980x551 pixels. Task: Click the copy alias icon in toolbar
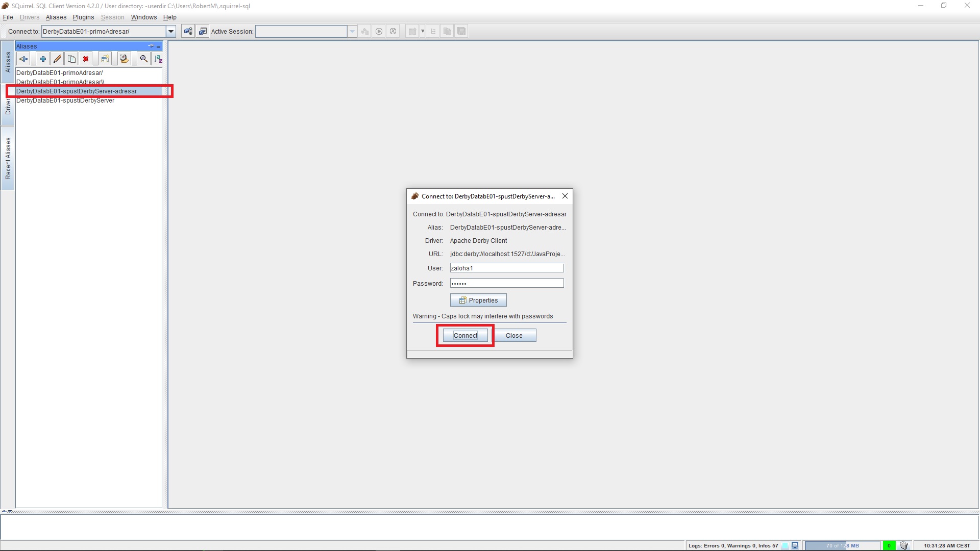(72, 59)
